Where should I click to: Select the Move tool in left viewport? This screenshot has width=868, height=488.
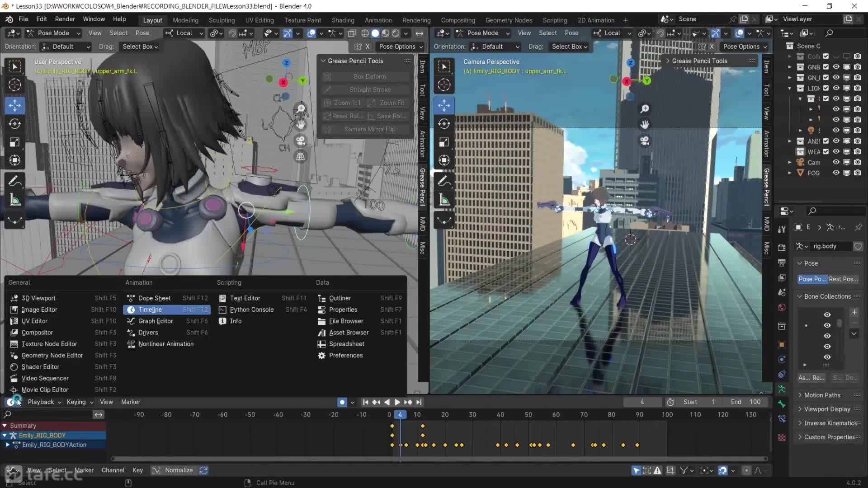[14, 105]
